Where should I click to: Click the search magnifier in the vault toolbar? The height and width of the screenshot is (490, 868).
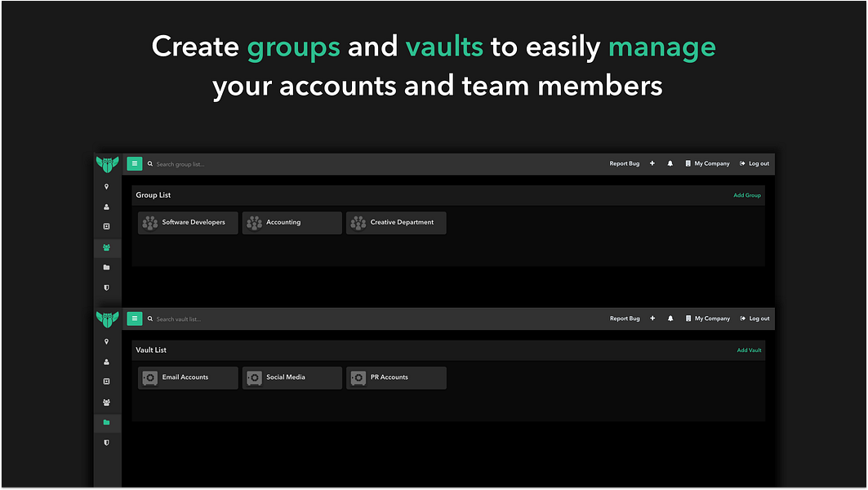(x=149, y=318)
